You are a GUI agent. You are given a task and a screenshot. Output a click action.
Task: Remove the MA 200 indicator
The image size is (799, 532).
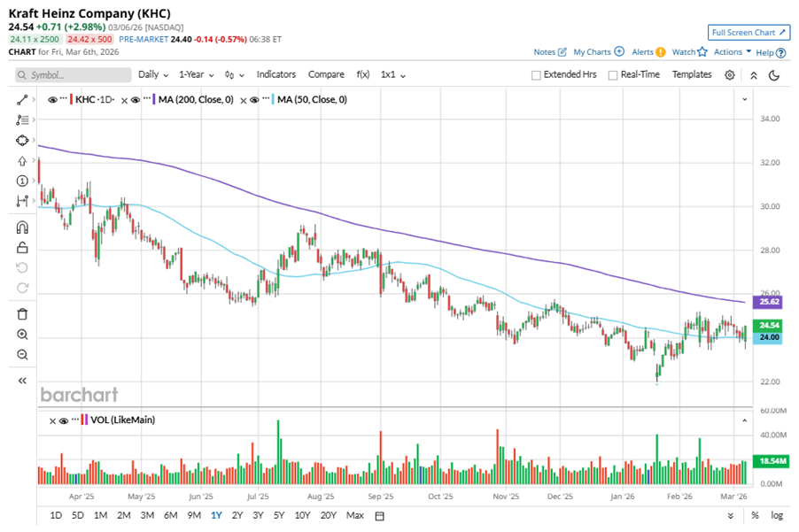point(124,100)
